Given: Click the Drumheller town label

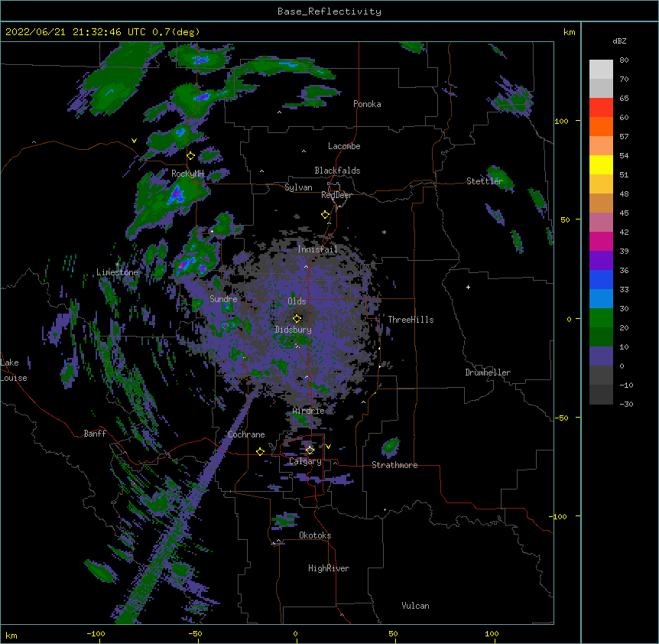Looking at the screenshot, I should (488, 372).
